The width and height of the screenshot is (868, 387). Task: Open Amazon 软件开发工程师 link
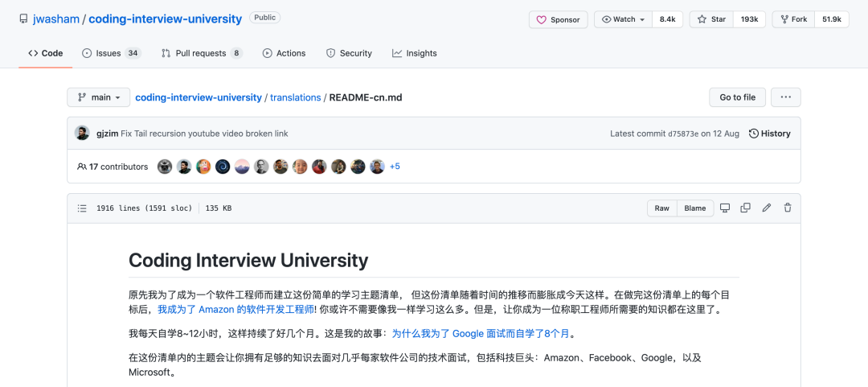[235, 310]
